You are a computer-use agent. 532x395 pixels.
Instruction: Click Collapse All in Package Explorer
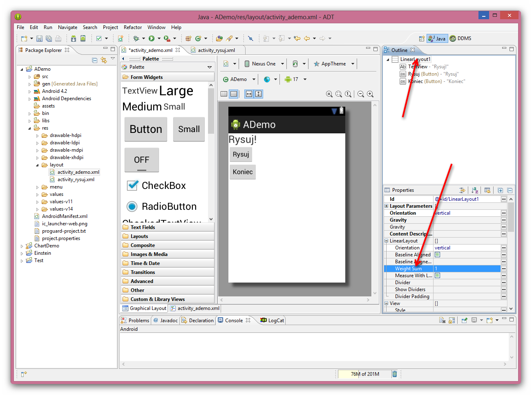(95, 60)
